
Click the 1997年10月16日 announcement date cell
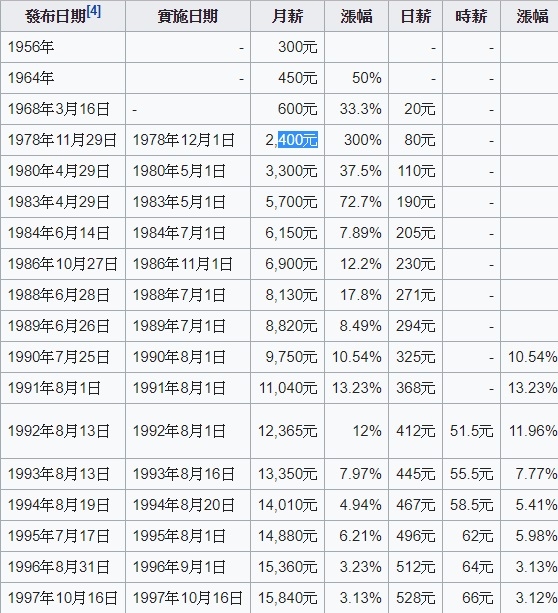[x=63, y=598]
